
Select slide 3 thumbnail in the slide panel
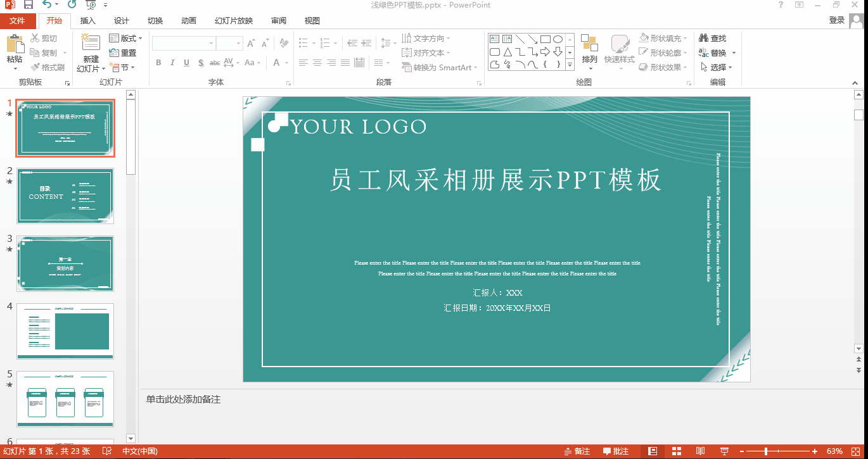(65, 263)
